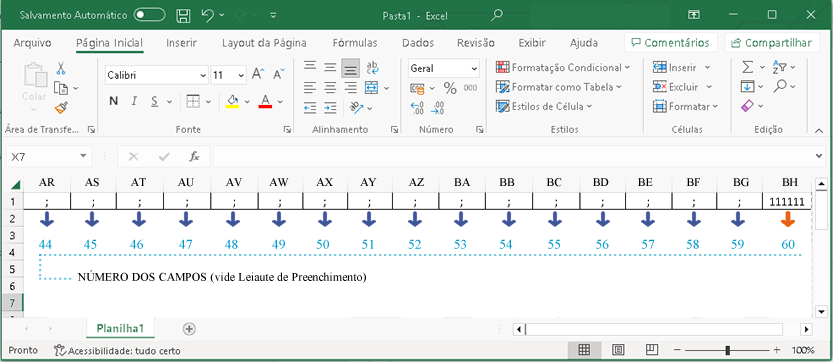
Task: Click the Increase Font Size icon
Action: coord(258,74)
